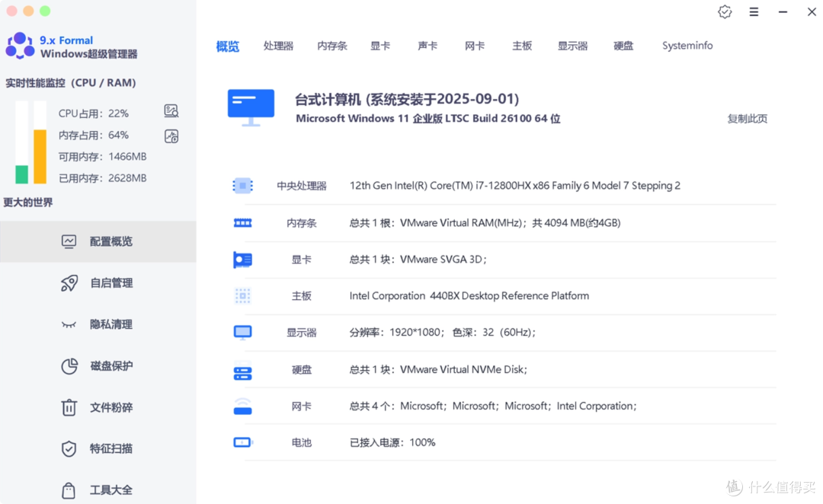
Task: Switch to the 内存条 tab
Action: 332,46
